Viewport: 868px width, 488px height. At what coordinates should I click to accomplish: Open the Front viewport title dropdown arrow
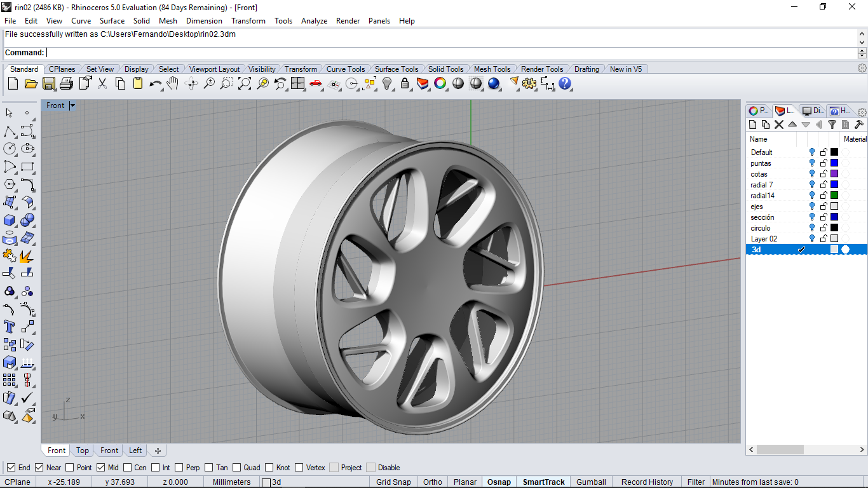[x=72, y=105]
